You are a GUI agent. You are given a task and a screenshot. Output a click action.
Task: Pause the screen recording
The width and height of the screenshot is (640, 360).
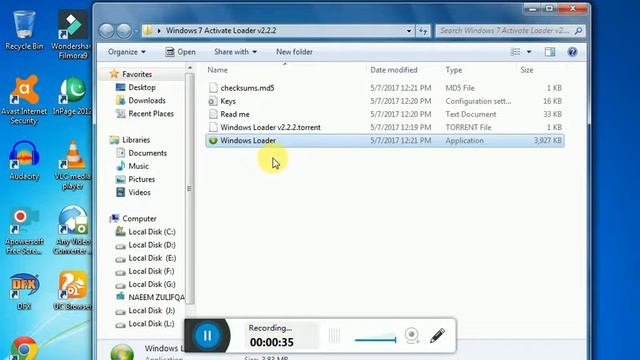pyautogui.click(x=207, y=336)
